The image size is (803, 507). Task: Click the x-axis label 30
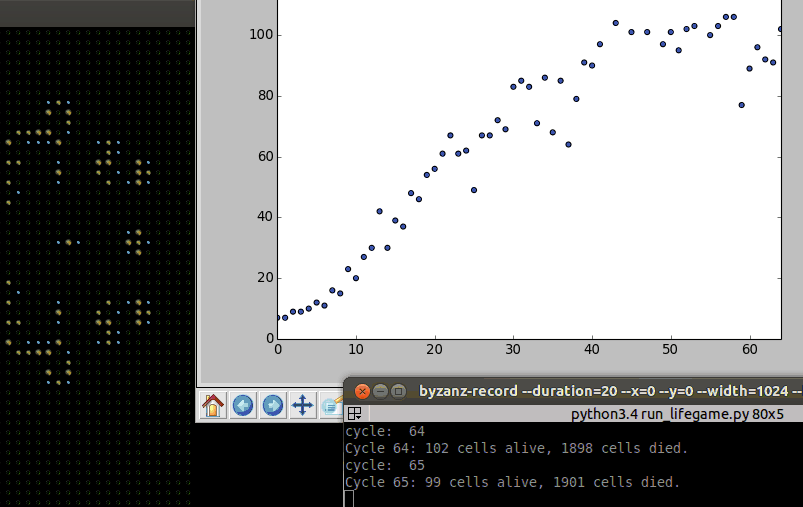513,349
